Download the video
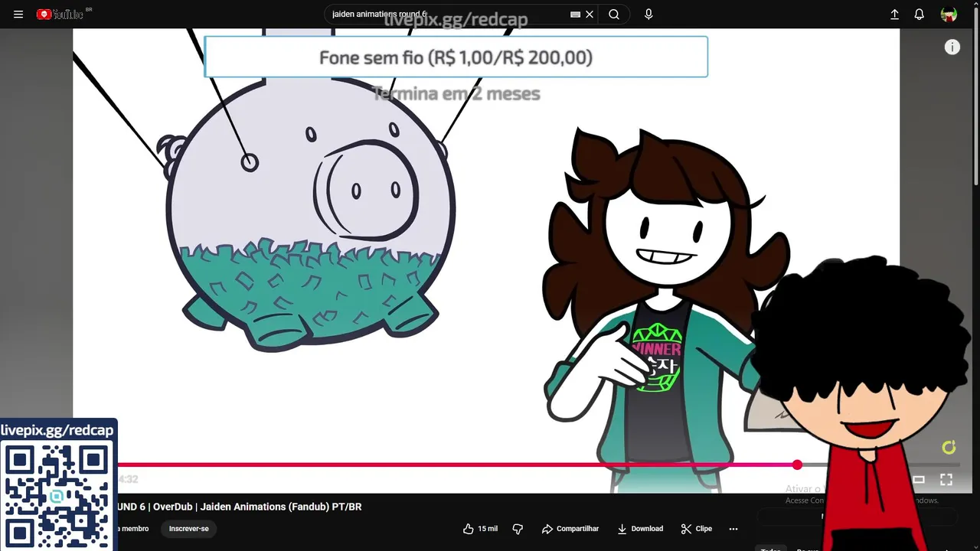 pos(640,529)
